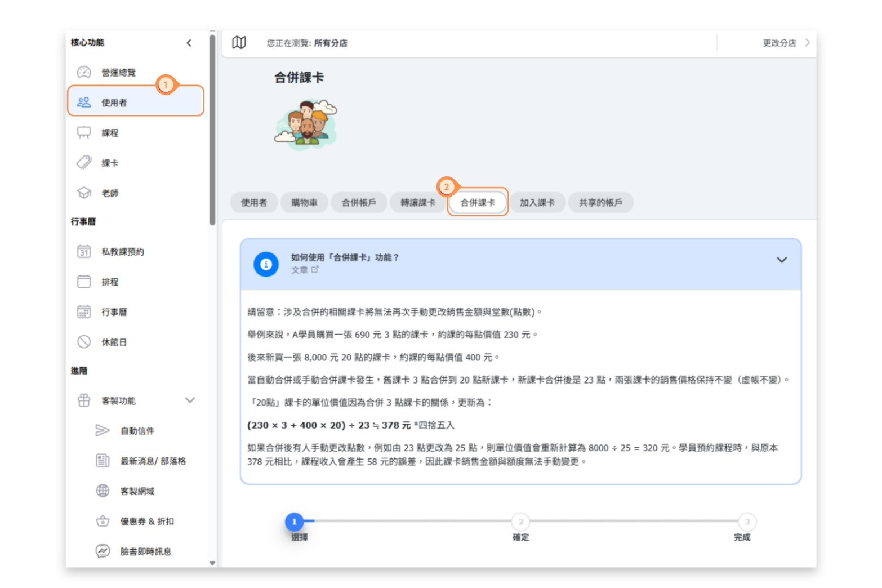Image resolution: width=882 pixels, height=588 pixels.
Task: Open 臉書即時訊息 messenger icon
Action: [103, 551]
